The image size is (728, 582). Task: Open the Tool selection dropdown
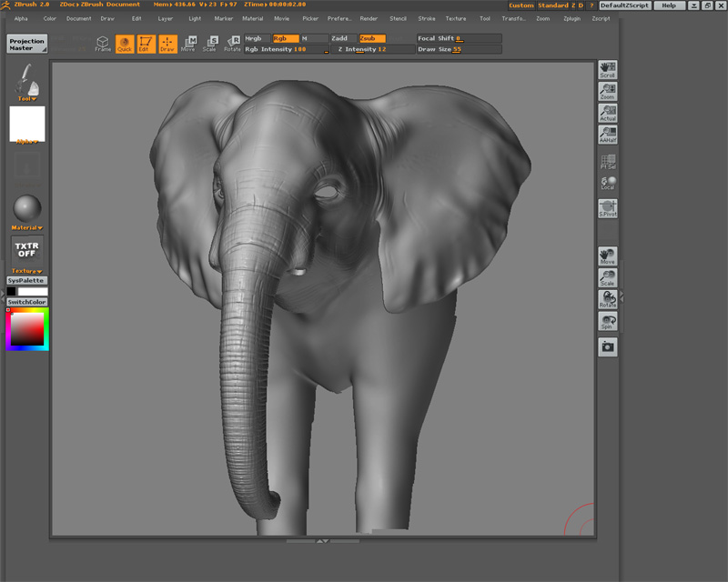click(x=27, y=99)
